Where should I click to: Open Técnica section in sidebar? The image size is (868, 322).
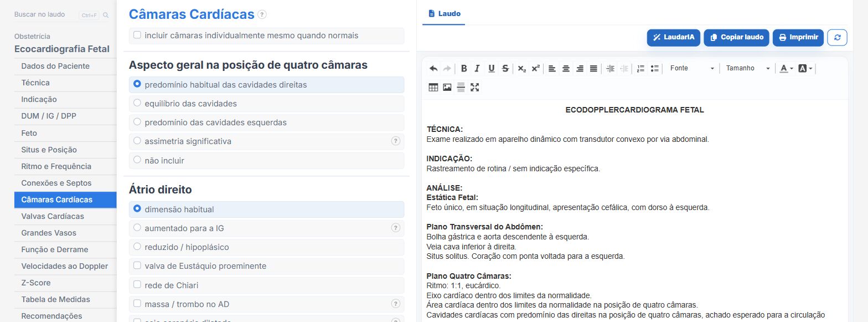(x=65, y=83)
